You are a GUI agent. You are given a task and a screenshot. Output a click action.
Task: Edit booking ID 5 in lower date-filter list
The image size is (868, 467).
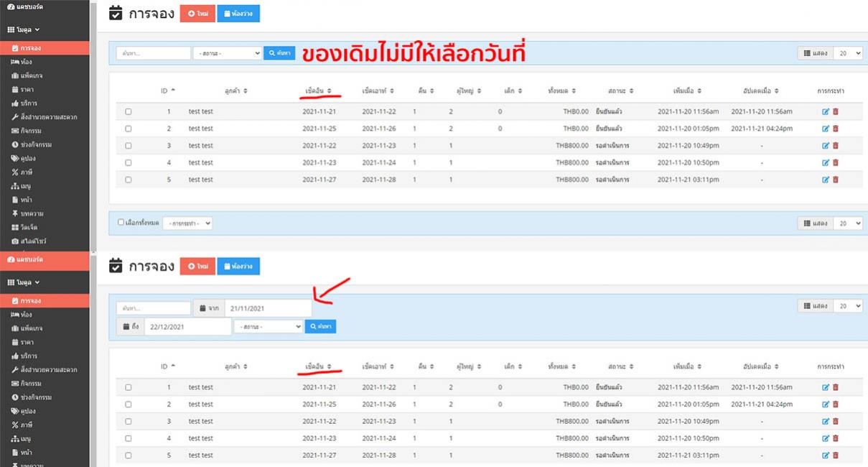point(826,456)
